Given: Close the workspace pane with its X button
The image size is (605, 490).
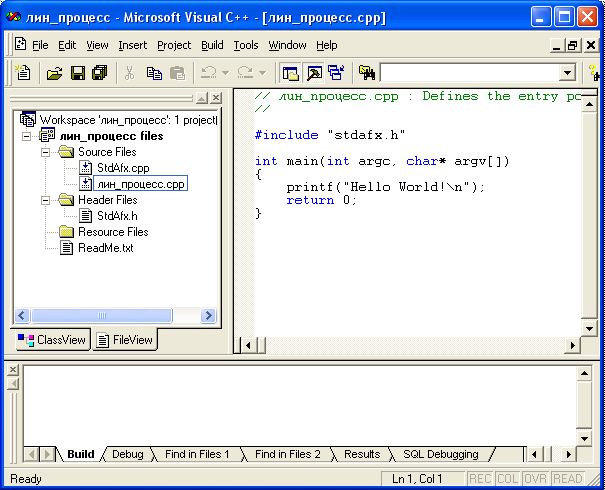Looking at the screenshot, I should 216,98.
